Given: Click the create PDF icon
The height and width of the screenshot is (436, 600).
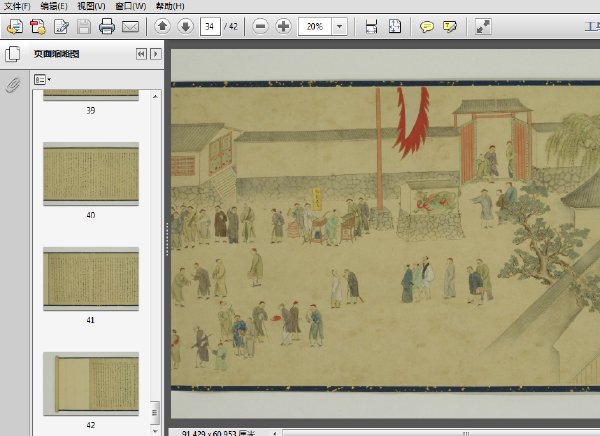Looking at the screenshot, I should [38, 26].
